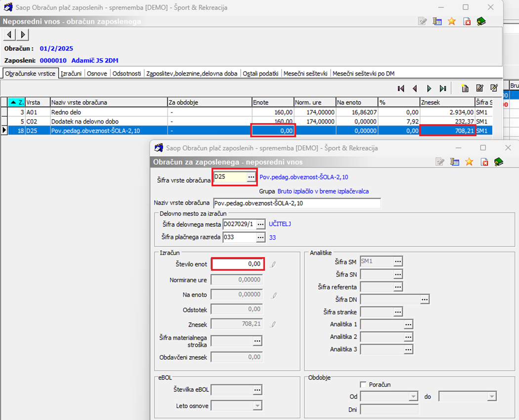Open the 'do' date dropdown
The height and width of the screenshot is (420, 519).
[491, 396]
